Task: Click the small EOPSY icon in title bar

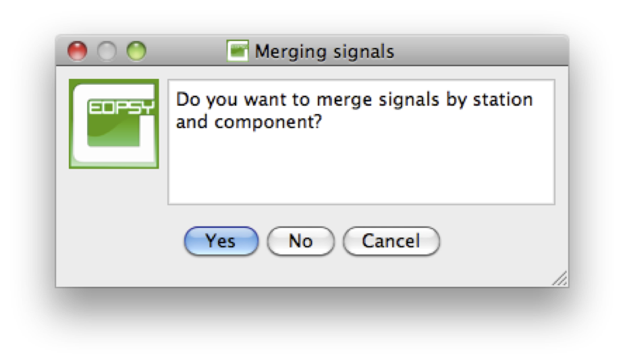Action: (x=238, y=51)
